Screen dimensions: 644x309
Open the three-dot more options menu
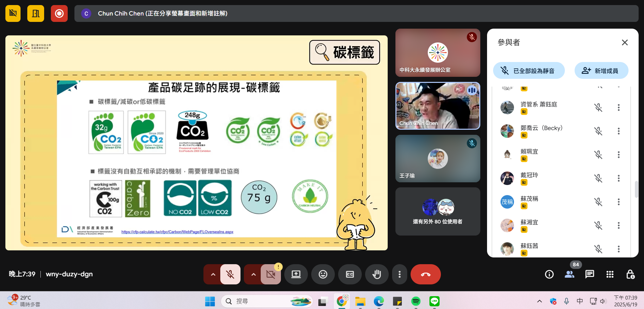pos(399,274)
